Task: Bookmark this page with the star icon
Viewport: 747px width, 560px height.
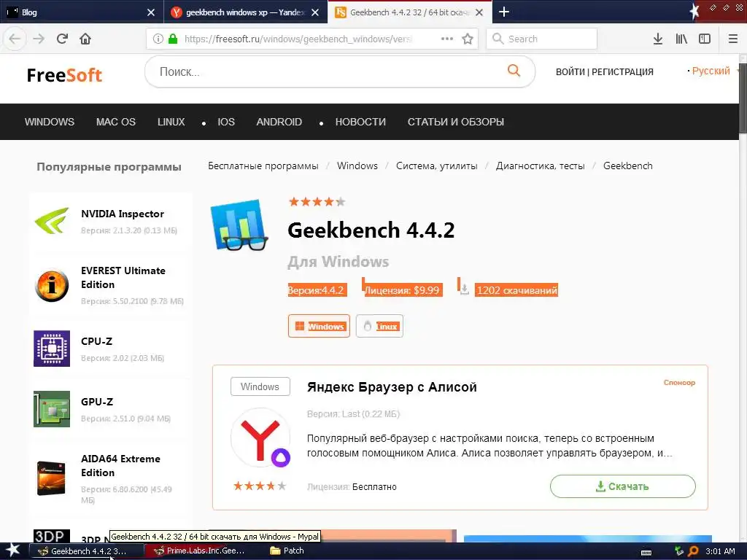Action: pyautogui.click(x=468, y=39)
